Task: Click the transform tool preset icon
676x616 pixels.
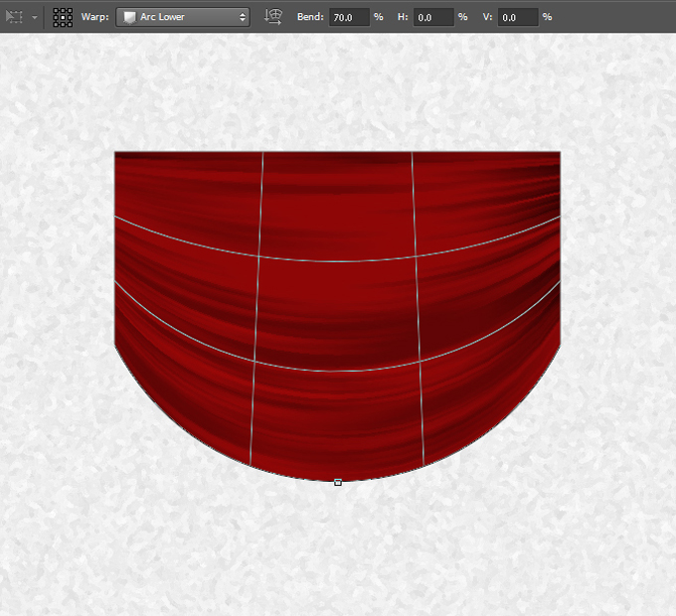Action: [14, 17]
